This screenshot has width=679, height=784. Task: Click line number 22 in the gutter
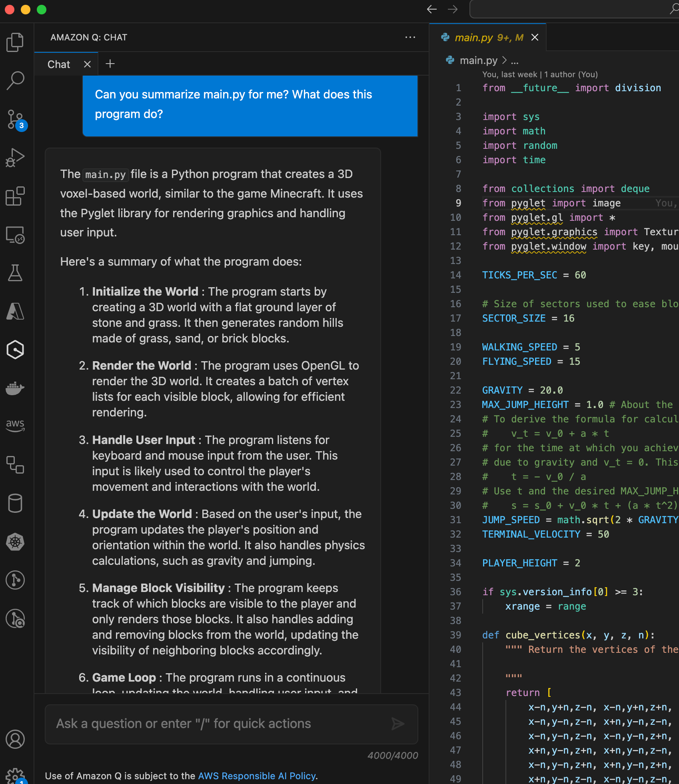(455, 390)
